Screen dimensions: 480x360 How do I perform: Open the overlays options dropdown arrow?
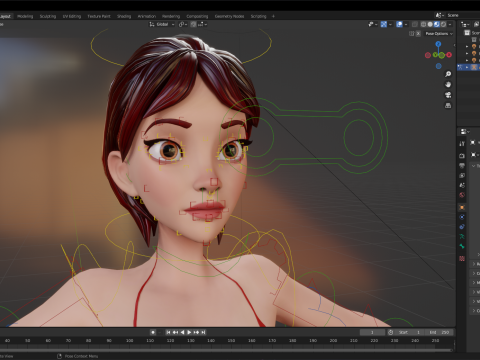pos(406,24)
